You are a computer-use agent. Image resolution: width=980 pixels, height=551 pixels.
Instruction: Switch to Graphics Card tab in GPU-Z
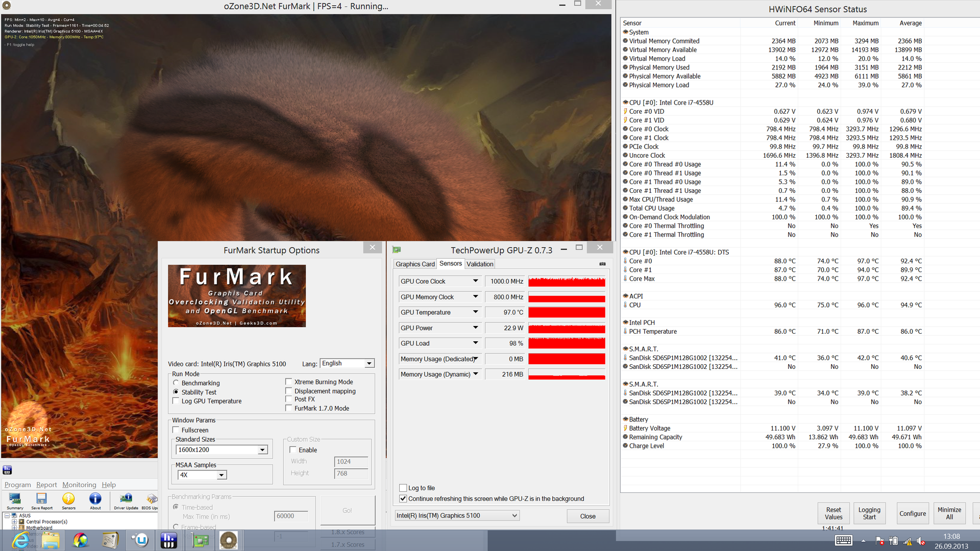click(x=415, y=264)
